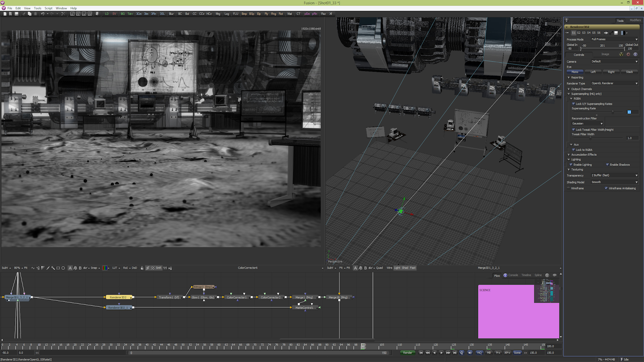Select ellipse mask icon in left viewer toolbar

pyautogui.click(x=63, y=268)
